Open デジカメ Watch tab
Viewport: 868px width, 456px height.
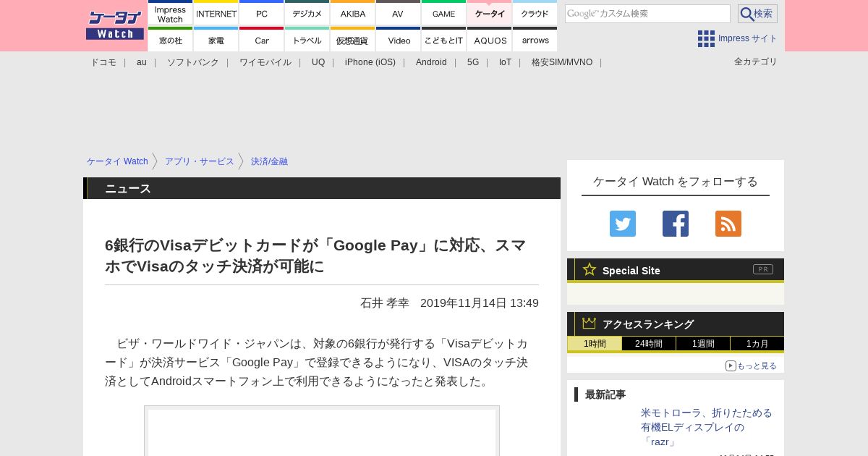[x=307, y=13]
